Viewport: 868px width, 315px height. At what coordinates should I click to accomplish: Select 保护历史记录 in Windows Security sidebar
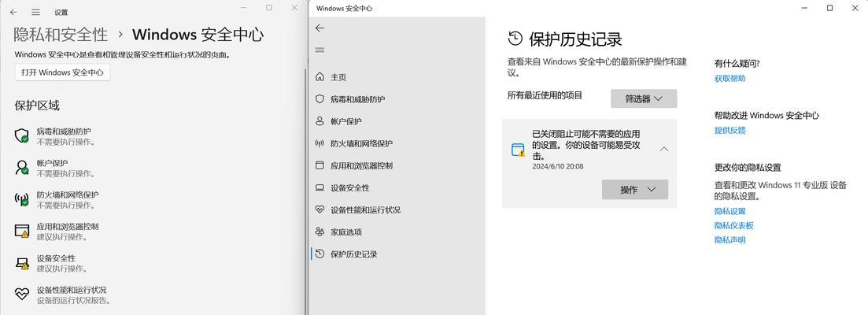354,254
